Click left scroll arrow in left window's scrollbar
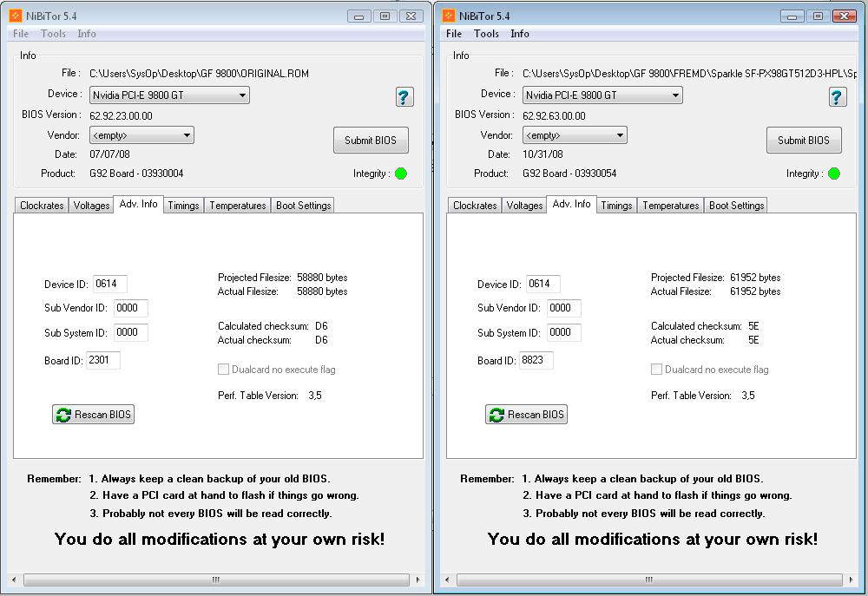Image resolution: width=868 pixels, height=596 pixels. click(15, 580)
